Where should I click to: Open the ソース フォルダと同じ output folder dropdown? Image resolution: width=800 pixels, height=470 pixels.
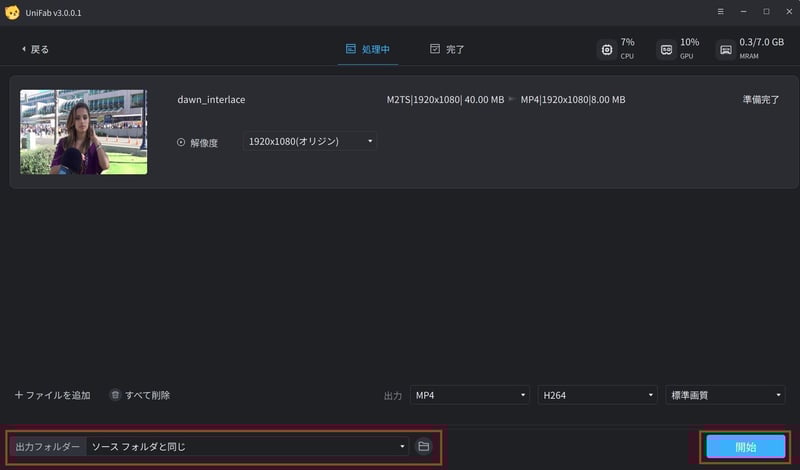(248, 446)
